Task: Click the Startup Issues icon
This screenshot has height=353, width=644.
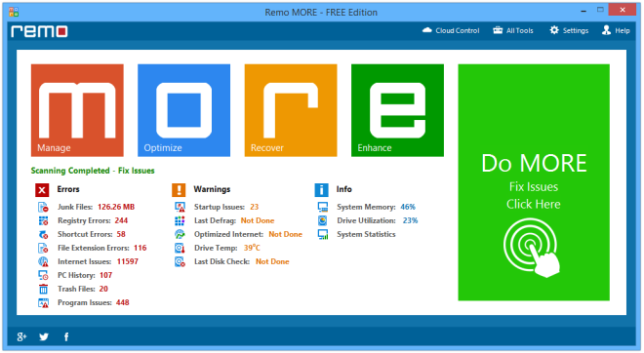Action: (x=180, y=207)
